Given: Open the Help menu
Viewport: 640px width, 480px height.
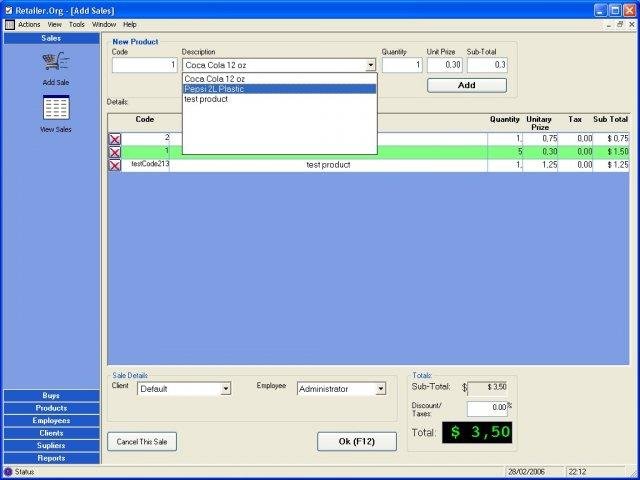Looking at the screenshot, I should point(130,24).
